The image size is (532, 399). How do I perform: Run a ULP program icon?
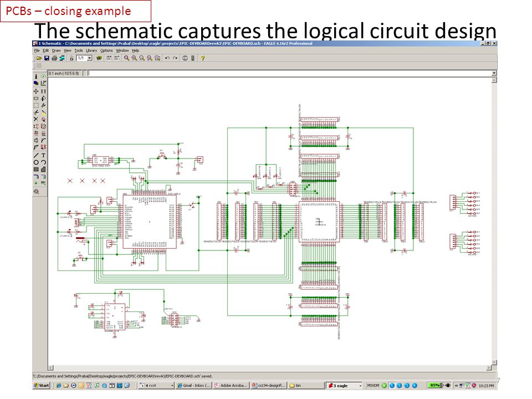[x=117, y=58]
